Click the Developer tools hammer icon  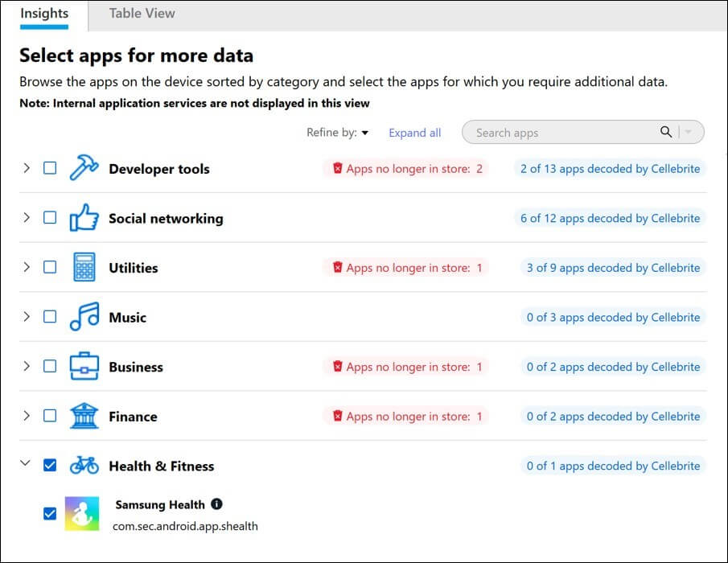[x=84, y=169]
